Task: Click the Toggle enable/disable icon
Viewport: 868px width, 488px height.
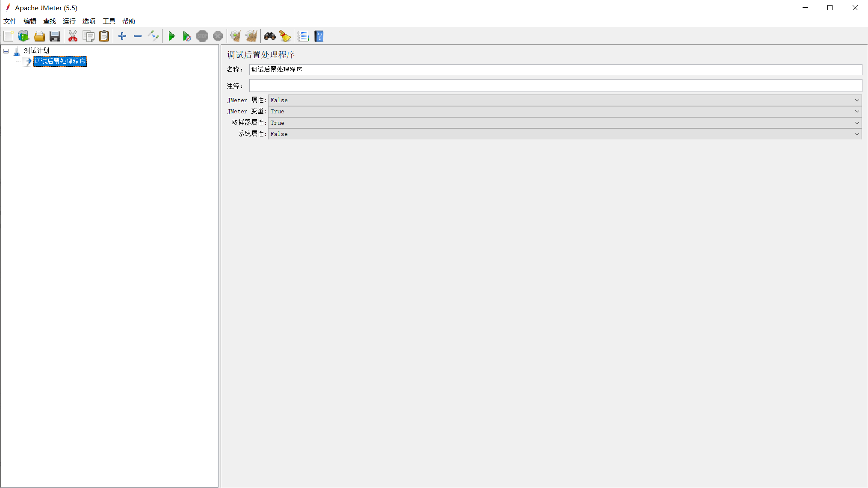Action: tap(153, 36)
